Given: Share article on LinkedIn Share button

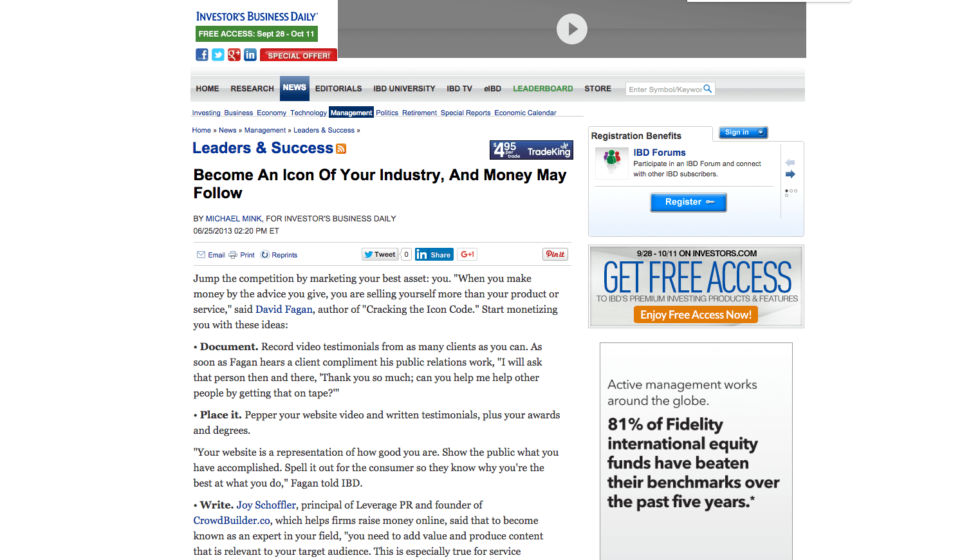Looking at the screenshot, I should click(434, 254).
